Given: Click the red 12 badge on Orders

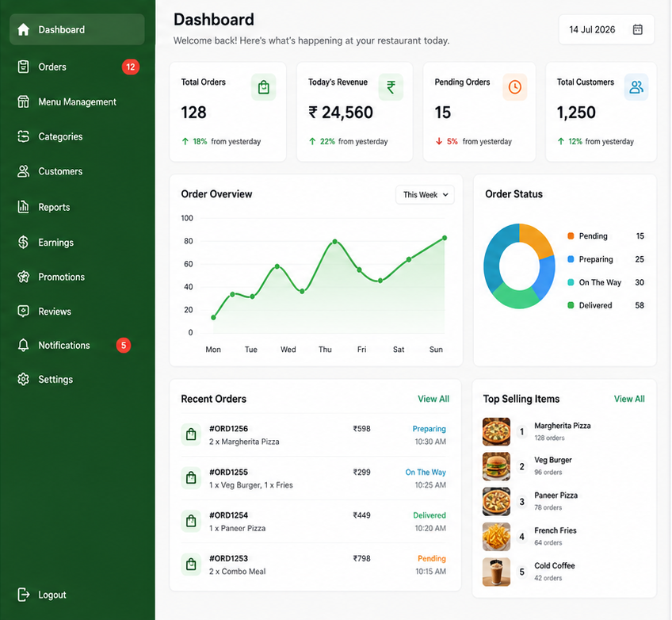Looking at the screenshot, I should (x=131, y=67).
